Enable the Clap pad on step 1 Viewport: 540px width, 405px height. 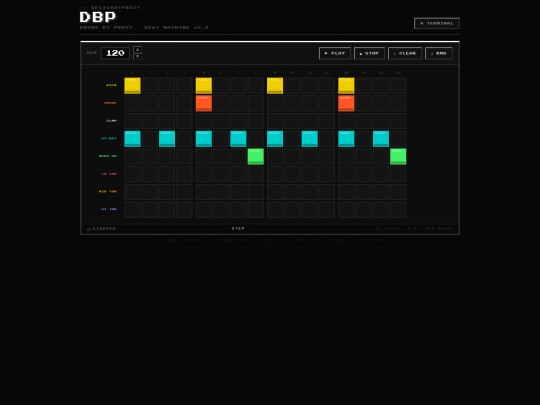click(133, 121)
